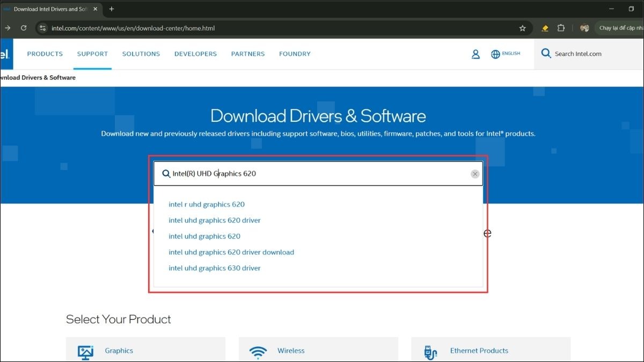This screenshot has width=644, height=362.
Task: Open a new browser tab
Action: (112, 9)
